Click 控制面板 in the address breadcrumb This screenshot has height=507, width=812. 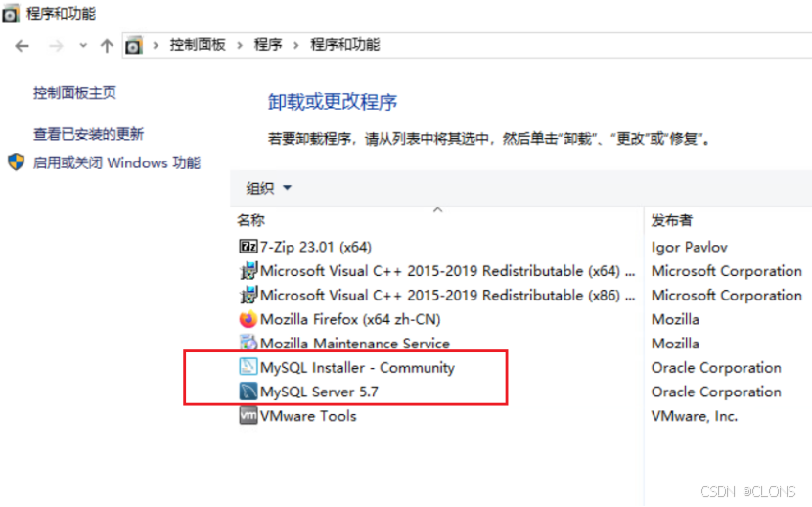(198, 45)
